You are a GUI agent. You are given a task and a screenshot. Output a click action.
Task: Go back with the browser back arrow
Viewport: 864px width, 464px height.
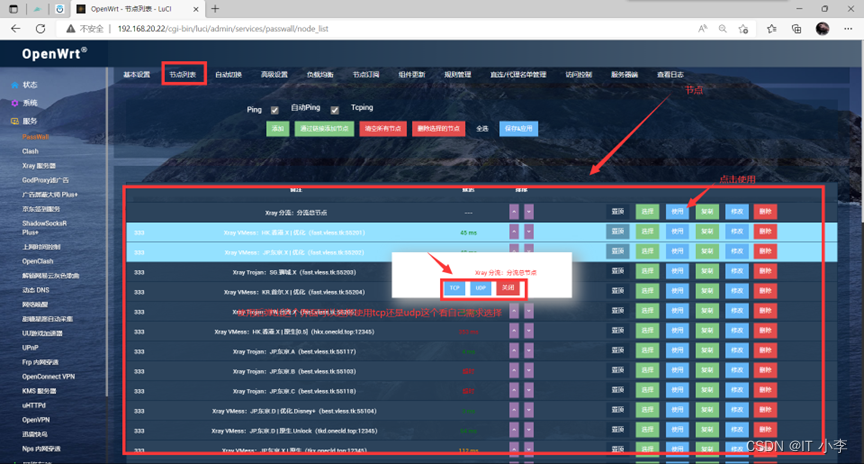tap(15, 29)
